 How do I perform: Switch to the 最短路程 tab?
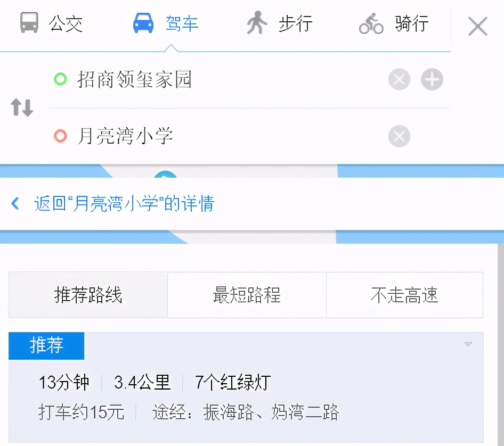247,295
